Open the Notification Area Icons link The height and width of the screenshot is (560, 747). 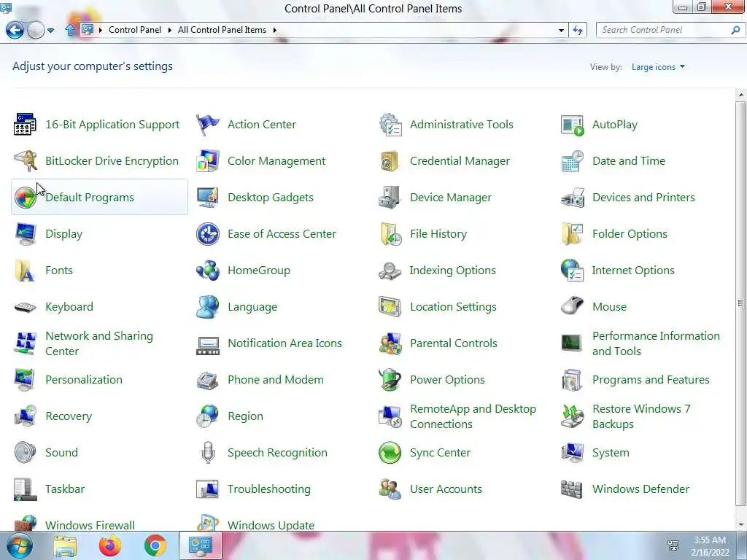tap(285, 343)
